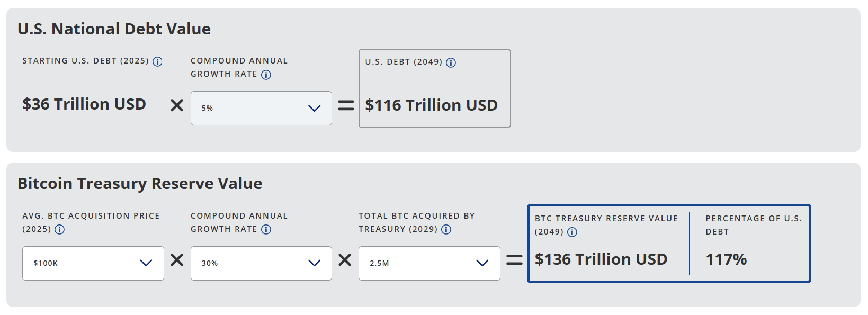Show info for BTC Treasury Reserve Value (2049)
Image resolution: width=868 pixels, height=315 pixels.
click(572, 232)
